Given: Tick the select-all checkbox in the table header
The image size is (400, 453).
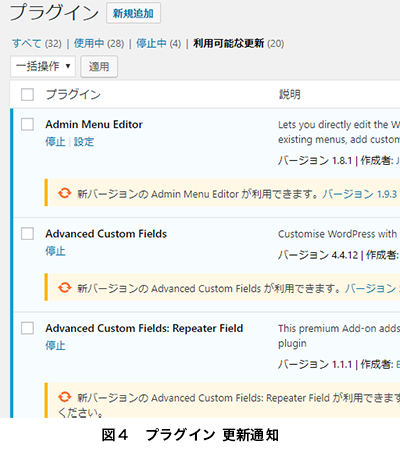Looking at the screenshot, I should (x=27, y=94).
